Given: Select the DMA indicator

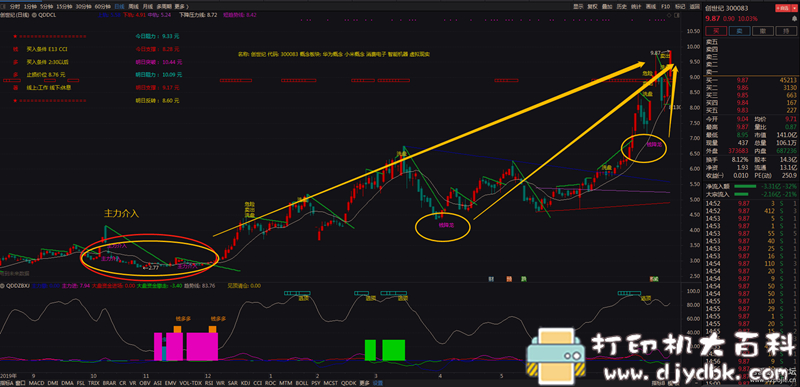Looking at the screenshot, I should coord(67,382).
